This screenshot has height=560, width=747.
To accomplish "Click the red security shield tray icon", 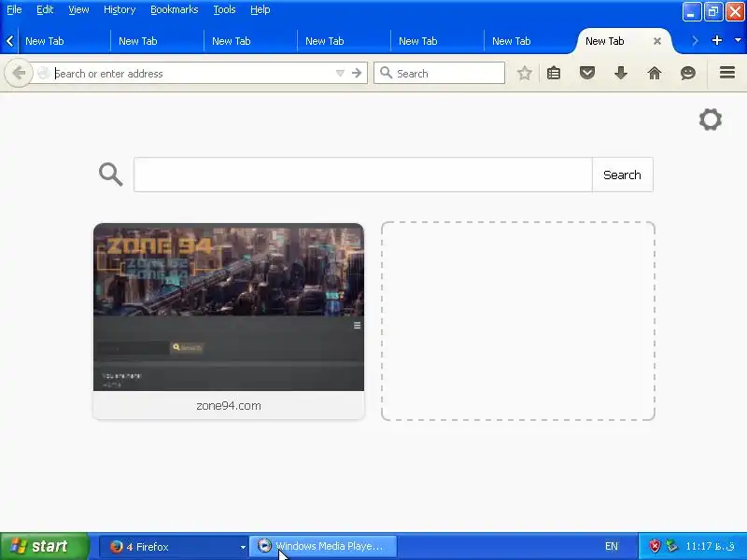I will tap(655, 546).
